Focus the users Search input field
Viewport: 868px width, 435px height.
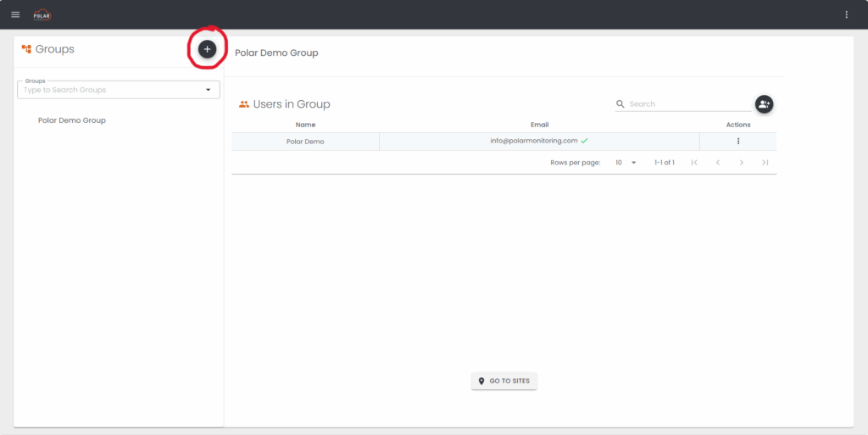[x=687, y=104]
